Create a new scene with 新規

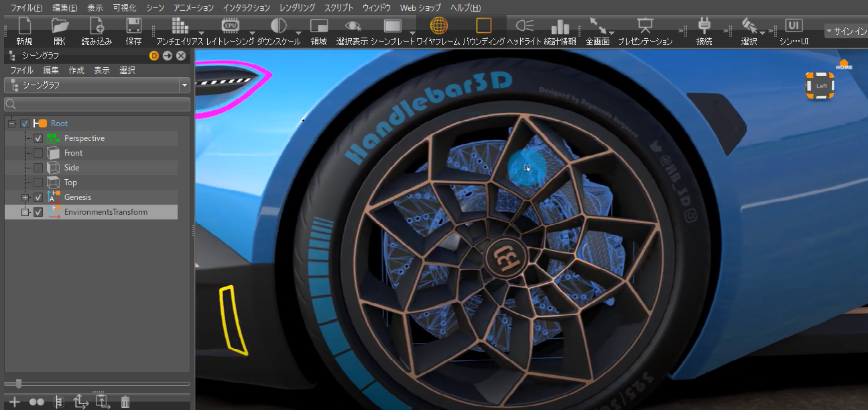[24, 31]
